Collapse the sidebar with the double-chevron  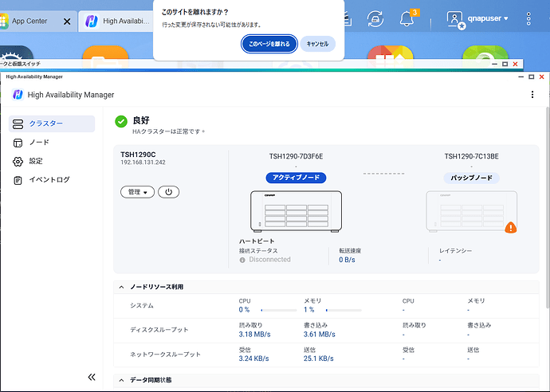coord(92,378)
